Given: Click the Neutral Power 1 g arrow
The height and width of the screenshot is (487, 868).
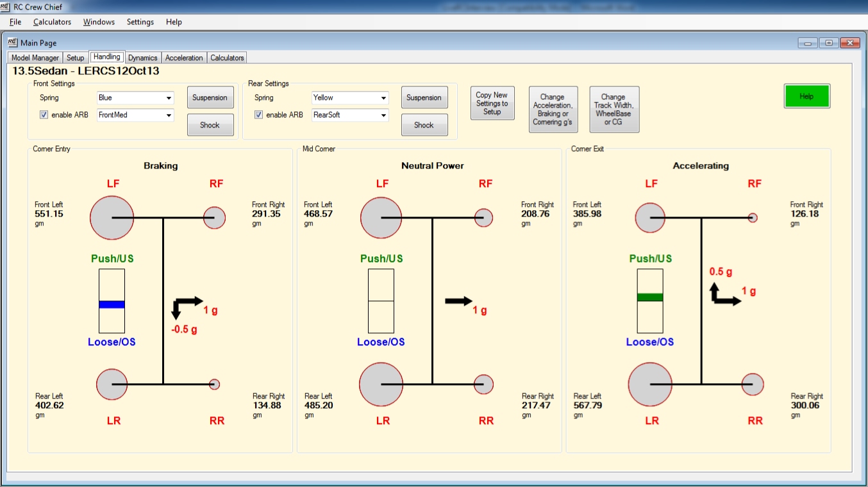Looking at the screenshot, I should click(x=458, y=301).
